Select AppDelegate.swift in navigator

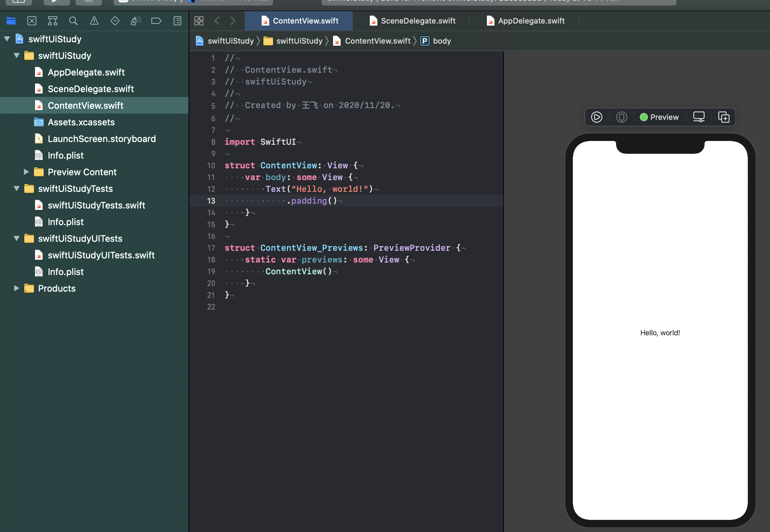(94, 72)
